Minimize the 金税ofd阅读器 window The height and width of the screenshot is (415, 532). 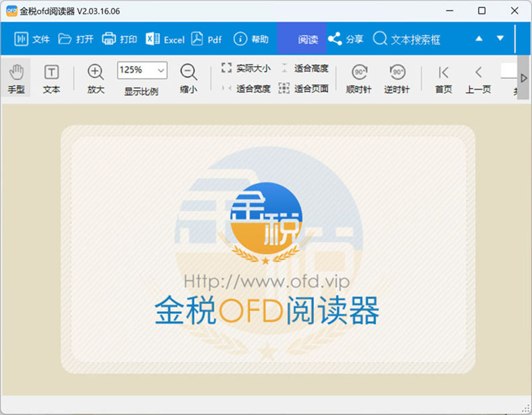click(450, 11)
